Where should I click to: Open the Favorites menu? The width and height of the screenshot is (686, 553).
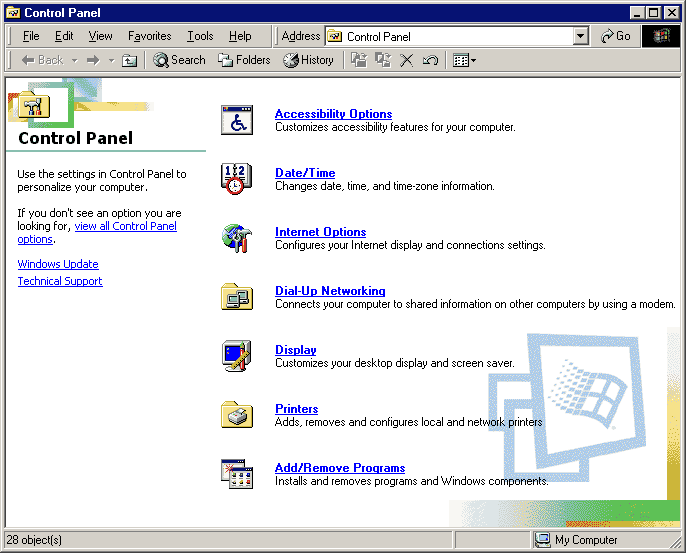click(149, 36)
